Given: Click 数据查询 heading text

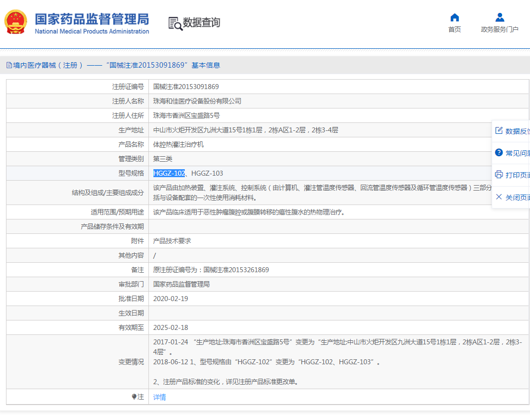Looking at the screenshot, I should pos(201,22).
